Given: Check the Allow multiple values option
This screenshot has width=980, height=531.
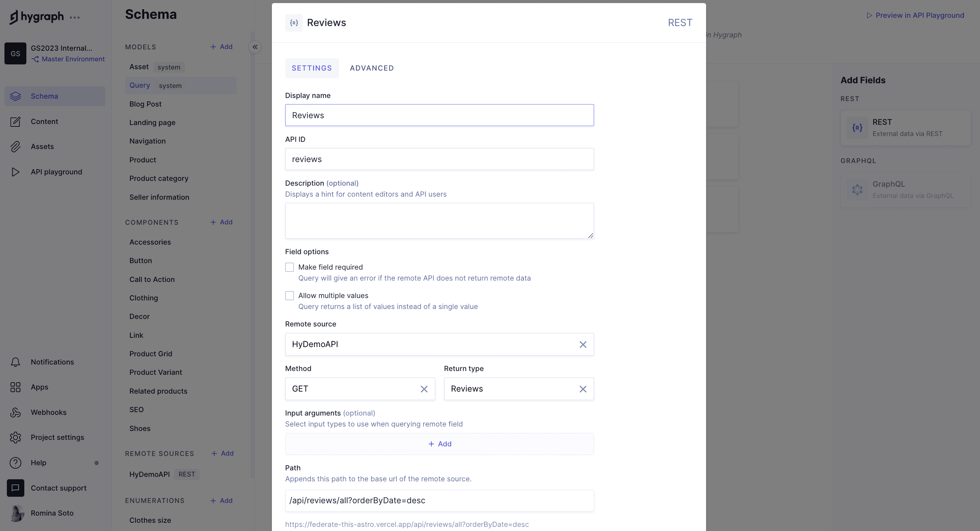Looking at the screenshot, I should coord(289,296).
